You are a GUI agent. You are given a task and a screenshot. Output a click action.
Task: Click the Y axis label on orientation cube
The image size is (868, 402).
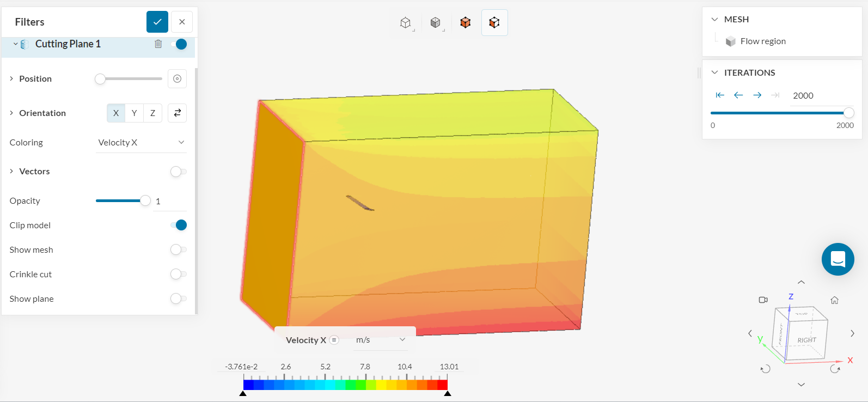760,339
